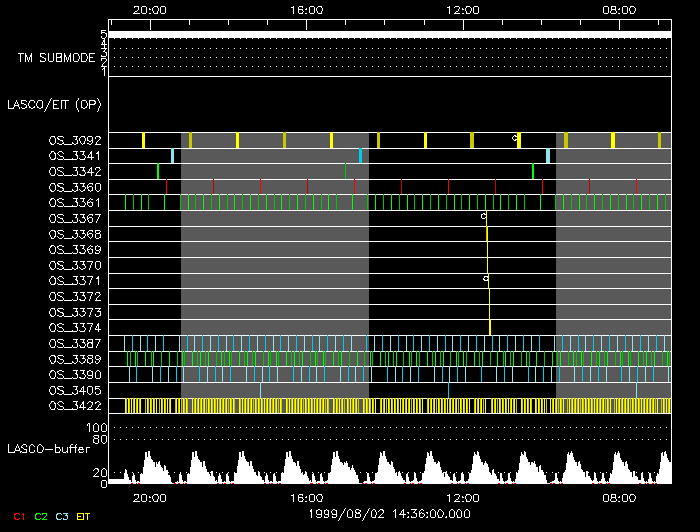Image resolution: width=700 pixels, height=532 pixels.
Task: Click the OS_3092 row label
Action: (x=75, y=141)
